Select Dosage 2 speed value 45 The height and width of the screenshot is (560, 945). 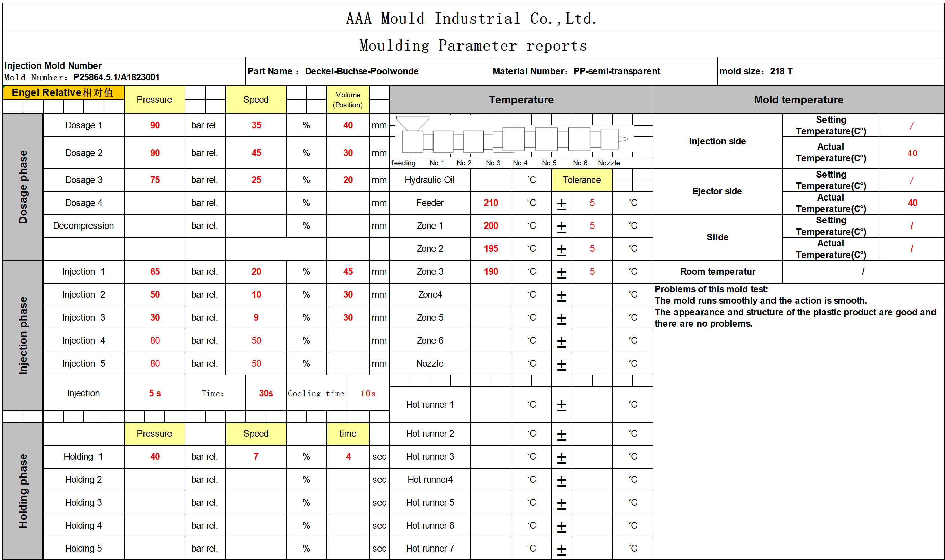(x=256, y=153)
